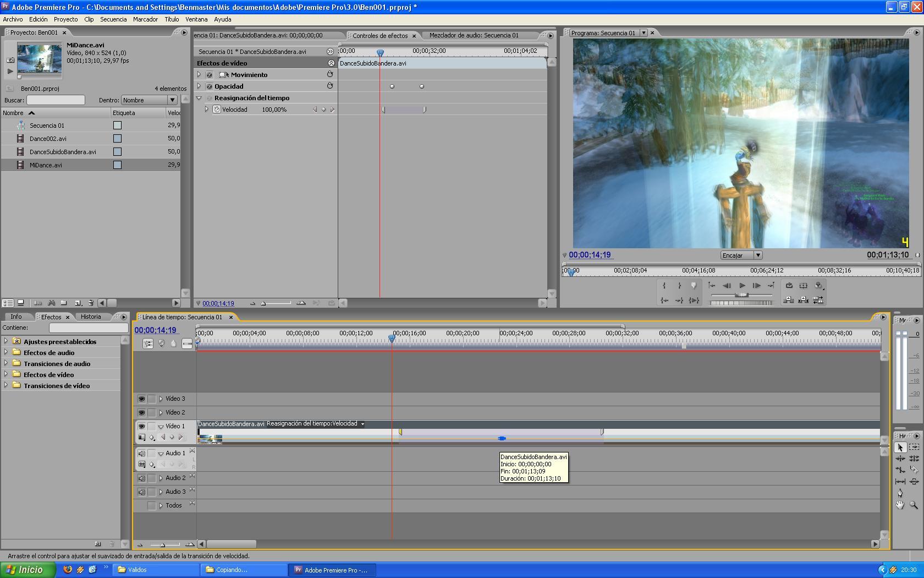Hide the Vídeo 3 track with the eye
924x578 pixels.
click(141, 399)
